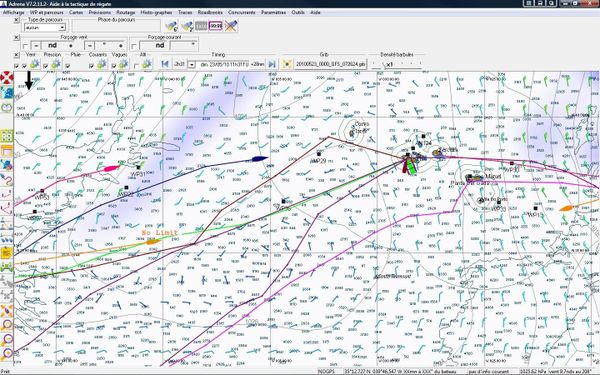The width and height of the screenshot is (600, 375).
Task: Select the yellow notes icon in sidebar
Action: (x=7, y=252)
